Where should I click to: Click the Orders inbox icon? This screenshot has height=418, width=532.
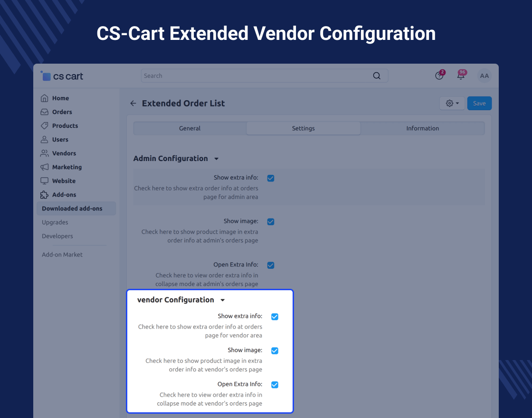(x=45, y=112)
